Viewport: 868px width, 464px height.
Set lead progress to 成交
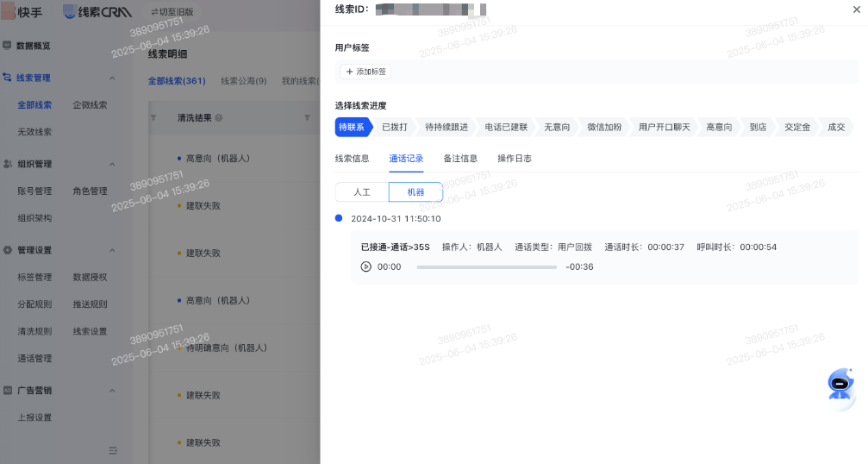[x=836, y=128]
